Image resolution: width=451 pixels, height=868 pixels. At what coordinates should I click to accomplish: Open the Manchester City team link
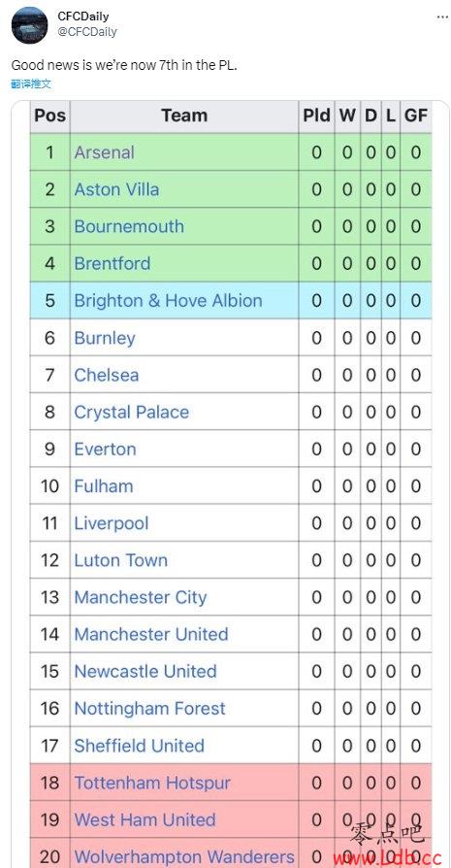tap(141, 597)
